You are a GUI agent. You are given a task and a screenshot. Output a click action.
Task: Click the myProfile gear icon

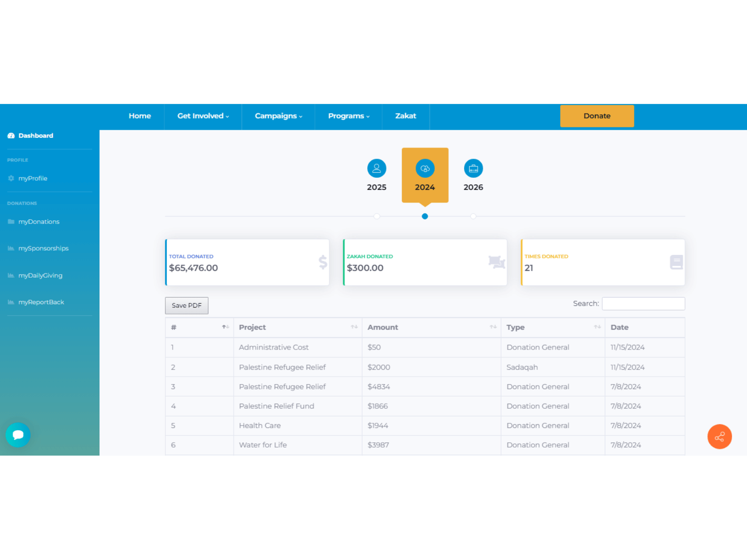[11, 178]
